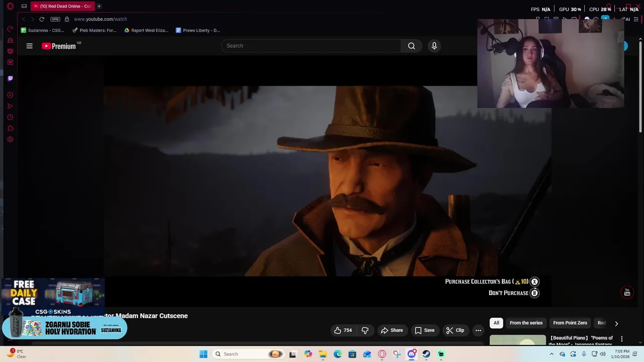
Task: Click the site lock security icon
Action: click(67, 19)
